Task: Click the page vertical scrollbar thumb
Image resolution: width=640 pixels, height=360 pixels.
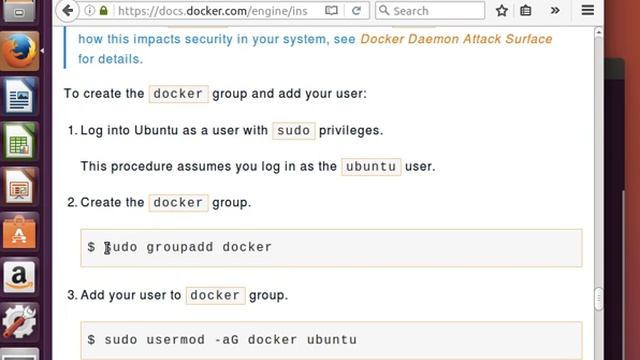Action: click(x=598, y=299)
